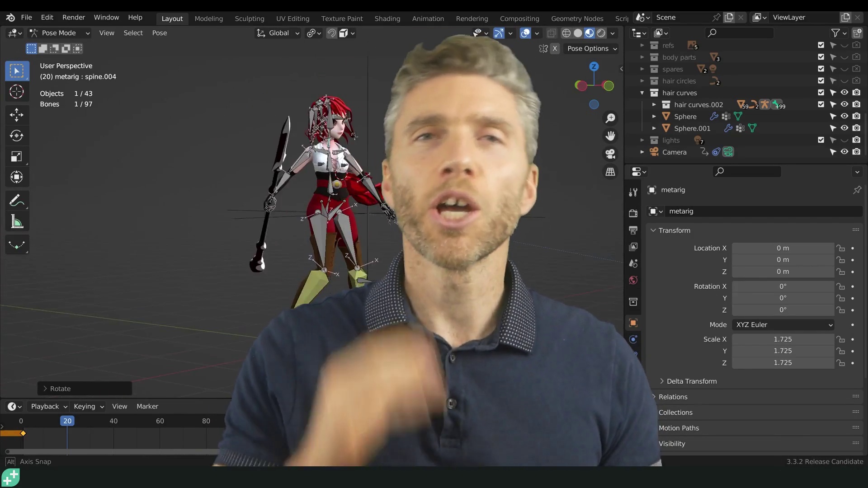Screen dimensions: 868x488
Task: Click the Rotation Z value field
Action: [x=783, y=310]
